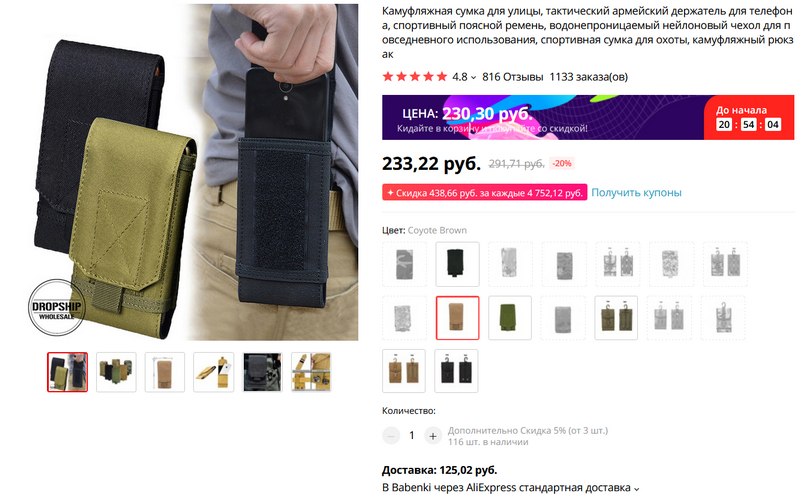Choose the army green pouch swatch
The image size is (800, 495).
(x=510, y=317)
